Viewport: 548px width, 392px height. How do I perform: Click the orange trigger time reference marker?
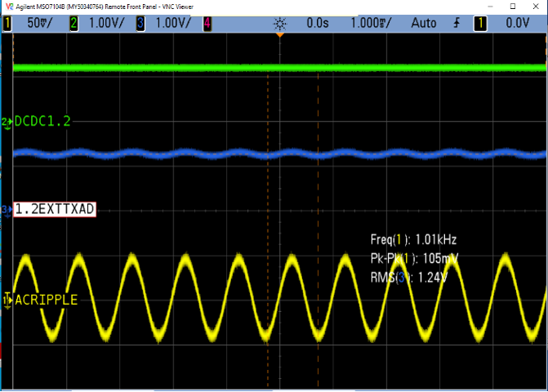tap(279, 34)
